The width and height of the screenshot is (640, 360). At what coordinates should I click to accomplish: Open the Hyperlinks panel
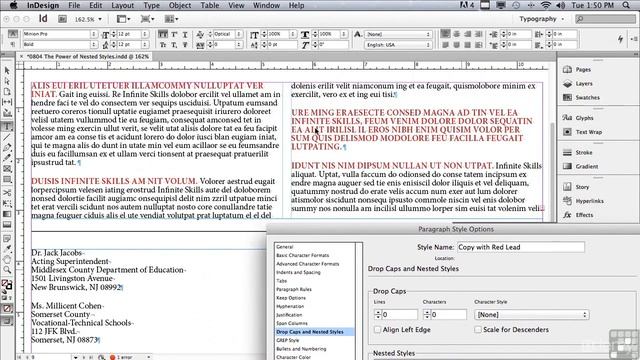pyautogui.click(x=583, y=201)
